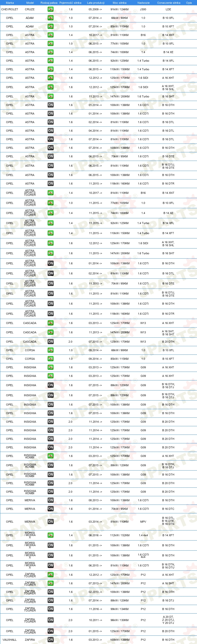Click PB icon in Zafira Tourer 147kW/200KM row
This screenshot has height=644, width=197.
point(50,583)
